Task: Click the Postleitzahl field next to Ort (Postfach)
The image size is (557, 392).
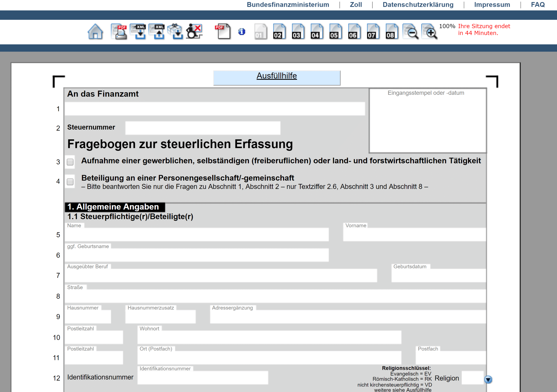Action: [94, 358]
